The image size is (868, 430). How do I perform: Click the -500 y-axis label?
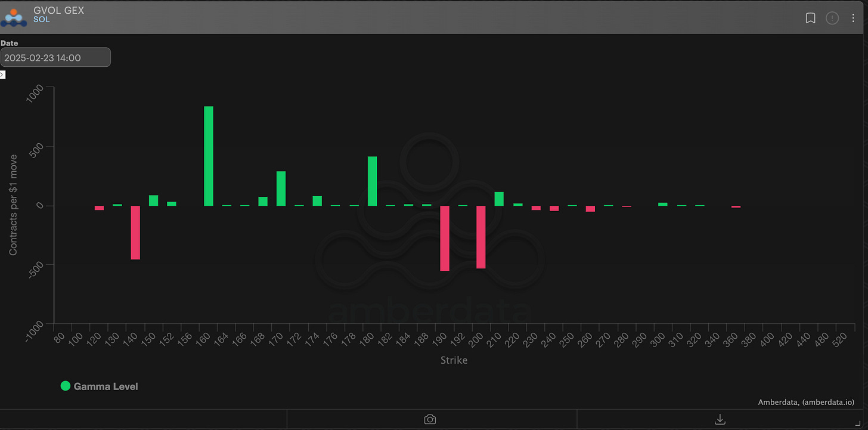[36, 271]
